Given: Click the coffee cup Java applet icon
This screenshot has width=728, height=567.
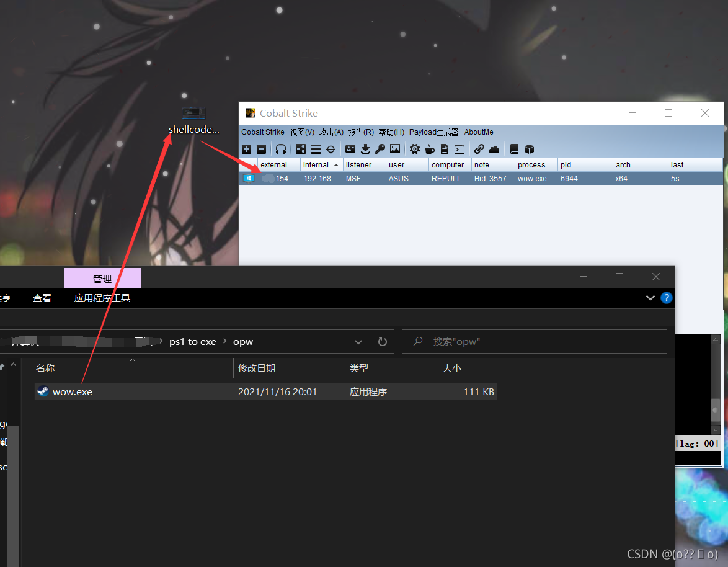Looking at the screenshot, I should [x=430, y=149].
